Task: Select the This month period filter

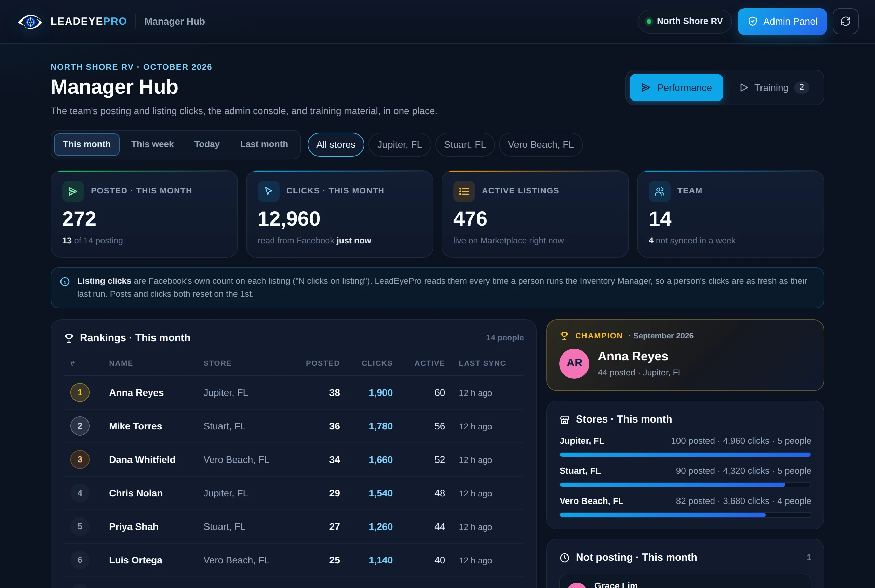Action: coord(86,144)
